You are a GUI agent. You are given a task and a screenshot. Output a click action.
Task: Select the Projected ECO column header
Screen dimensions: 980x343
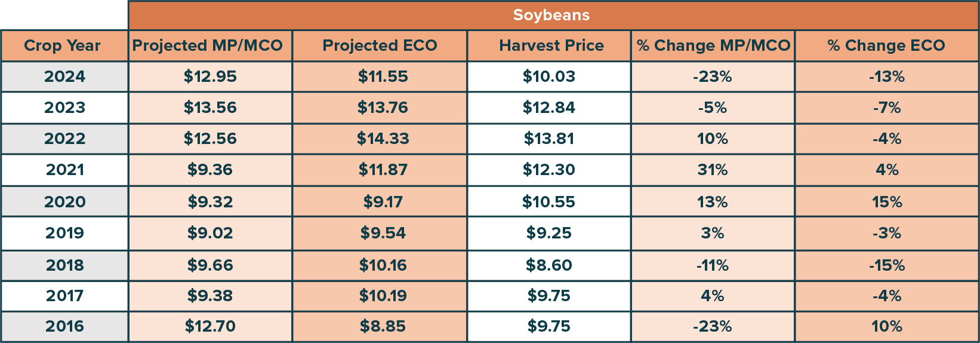(380, 46)
